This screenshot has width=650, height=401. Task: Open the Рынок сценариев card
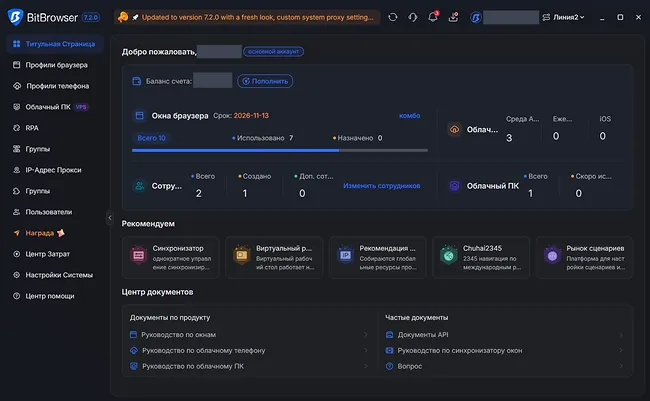[585, 257]
